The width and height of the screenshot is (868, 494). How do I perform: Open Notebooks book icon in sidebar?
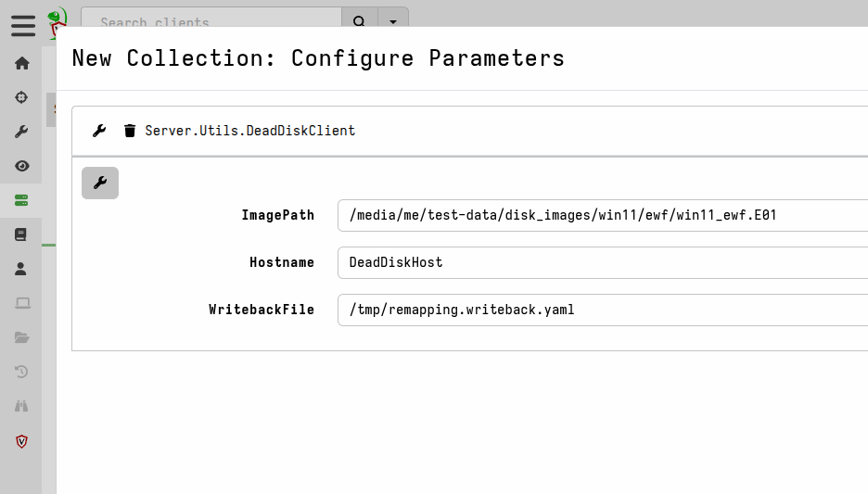(21, 234)
